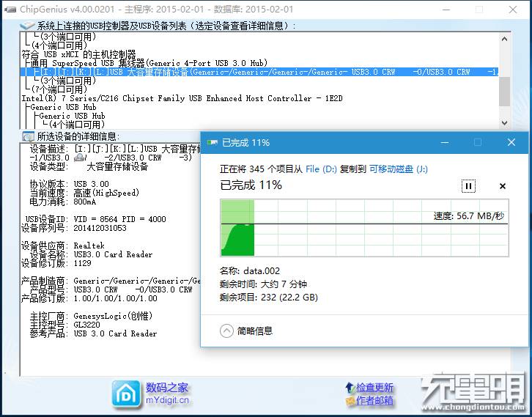Select 符合 USB xHCI 的主机控制器 row
532x417 pixels.
(78, 54)
